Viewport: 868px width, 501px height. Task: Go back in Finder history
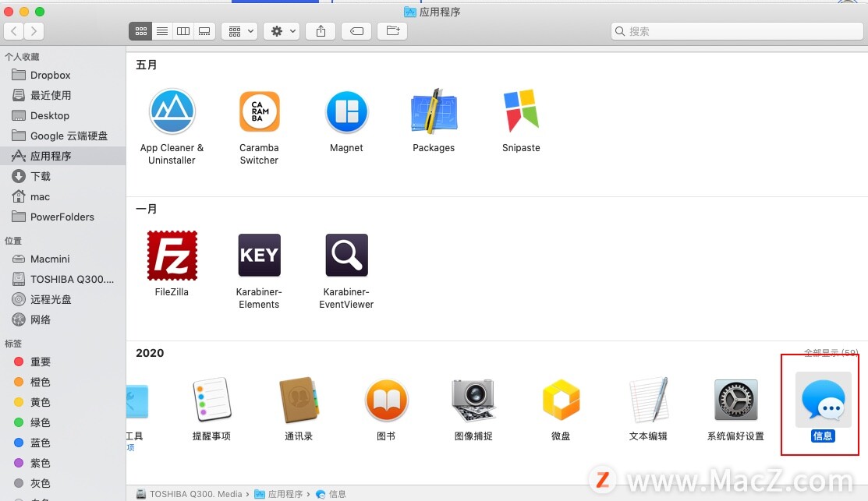14,31
